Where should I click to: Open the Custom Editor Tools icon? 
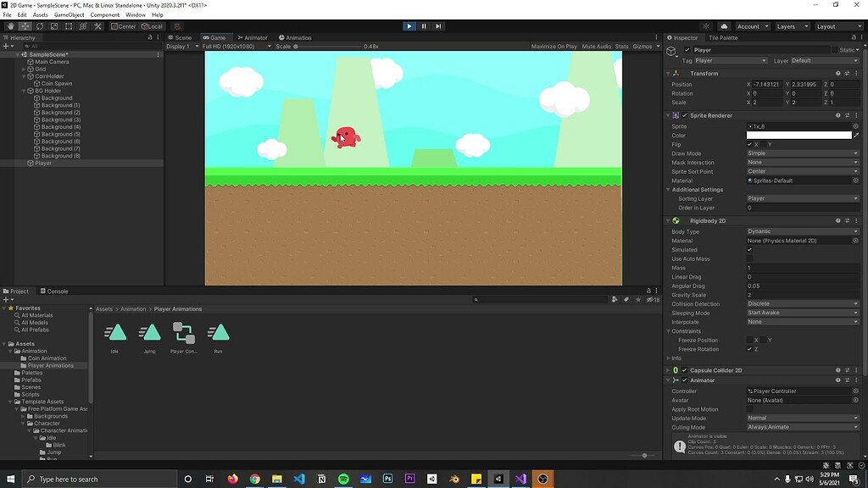click(x=97, y=26)
